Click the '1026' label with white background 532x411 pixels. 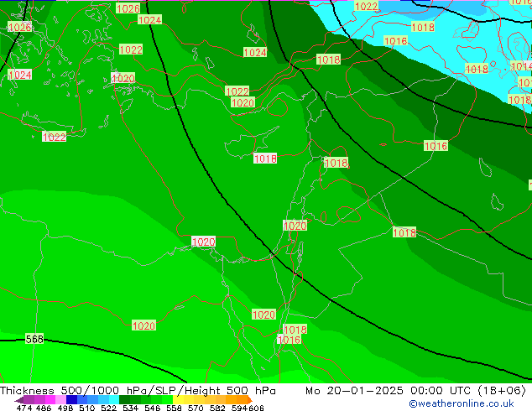pos(19,27)
